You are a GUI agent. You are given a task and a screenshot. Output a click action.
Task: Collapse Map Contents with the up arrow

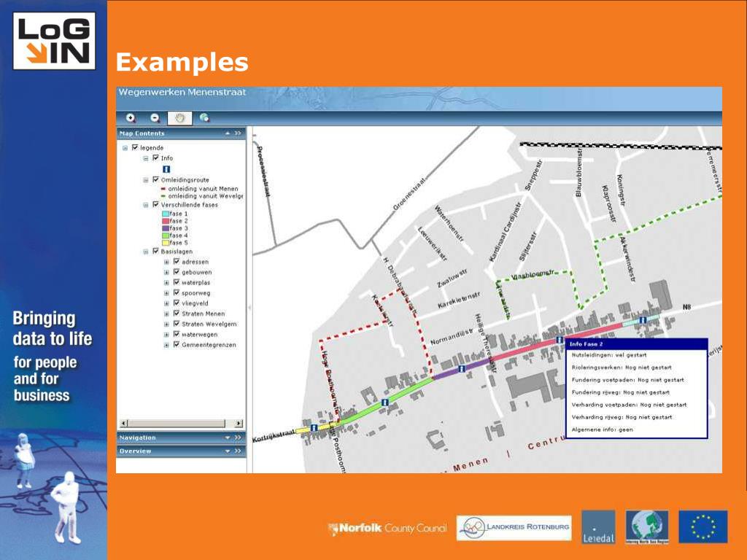coord(228,133)
